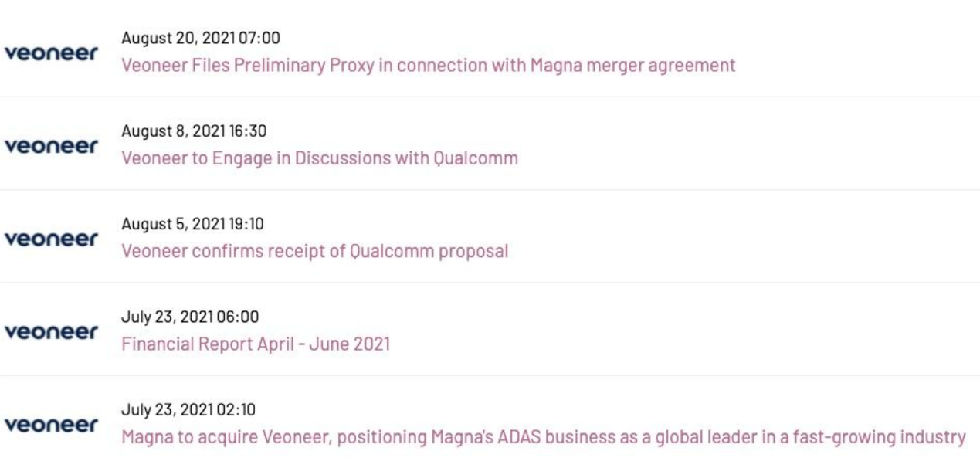Click the Veoneer logo beside the Preliminary Proxy release
Screen dimensions: 980x468
pyautogui.click(x=52, y=53)
